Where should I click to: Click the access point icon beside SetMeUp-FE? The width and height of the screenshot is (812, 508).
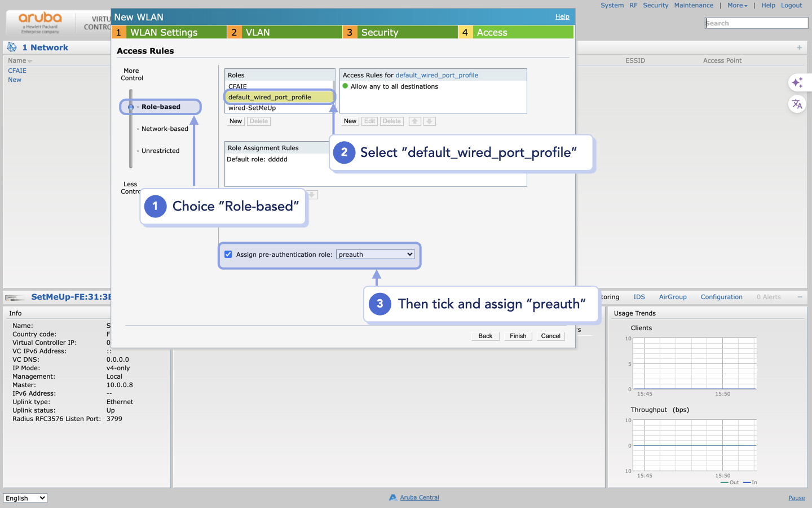(x=15, y=296)
